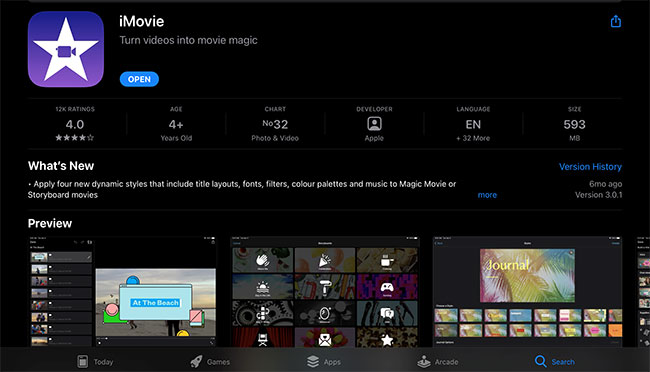The height and width of the screenshot is (372, 650).
Task: Click the Today tab newspaper icon
Action: coord(82,362)
